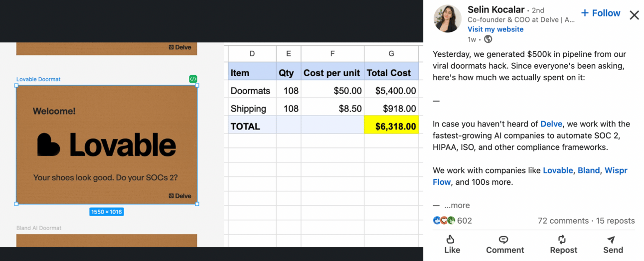Screen dimensions: 644x261
Task: Click the green code icon above Lovable doormat
Action: click(193, 79)
